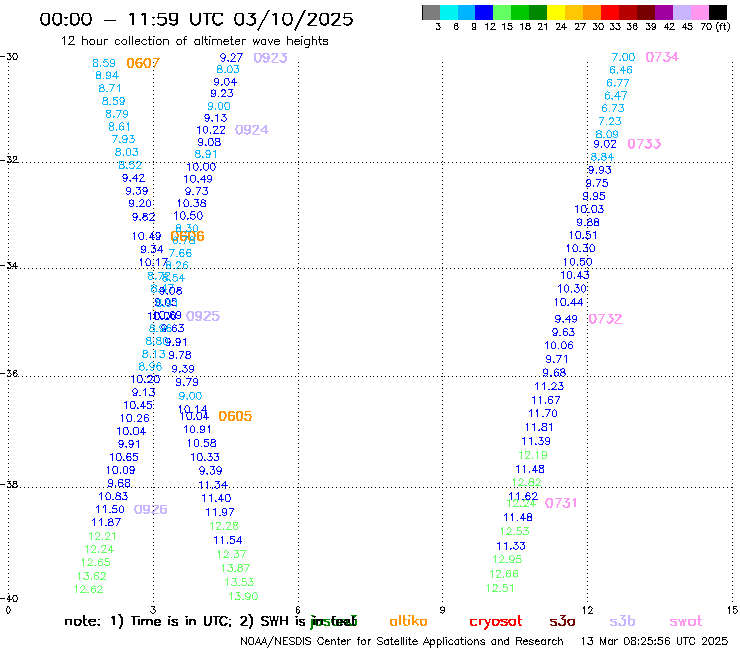Image resolution: width=740 pixels, height=650 pixels.
Task: Click the wave height value 11.97
Action: pyautogui.click(x=220, y=512)
